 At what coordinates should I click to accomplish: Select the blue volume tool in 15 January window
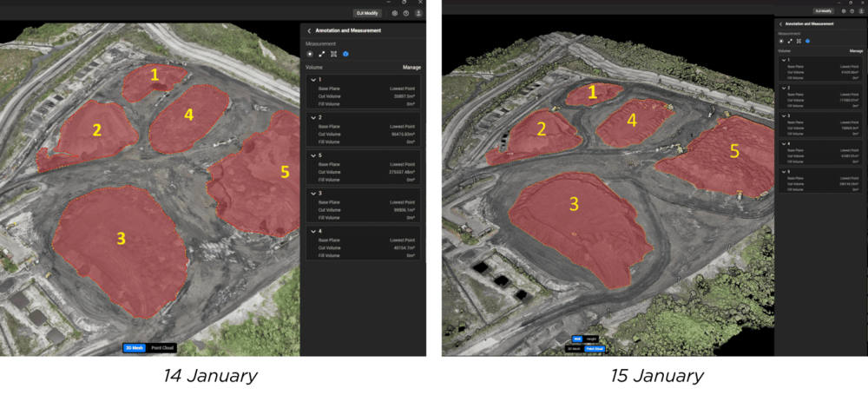coord(807,41)
